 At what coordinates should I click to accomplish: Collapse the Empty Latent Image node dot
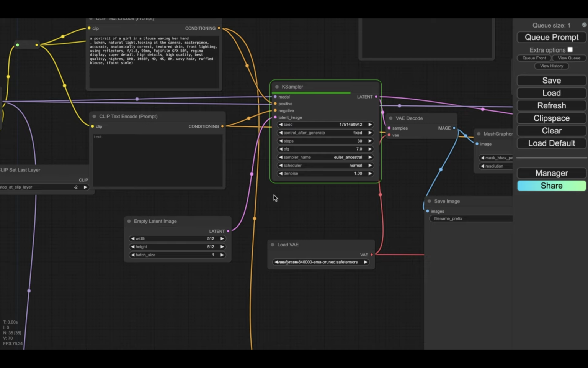tap(129, 221)
